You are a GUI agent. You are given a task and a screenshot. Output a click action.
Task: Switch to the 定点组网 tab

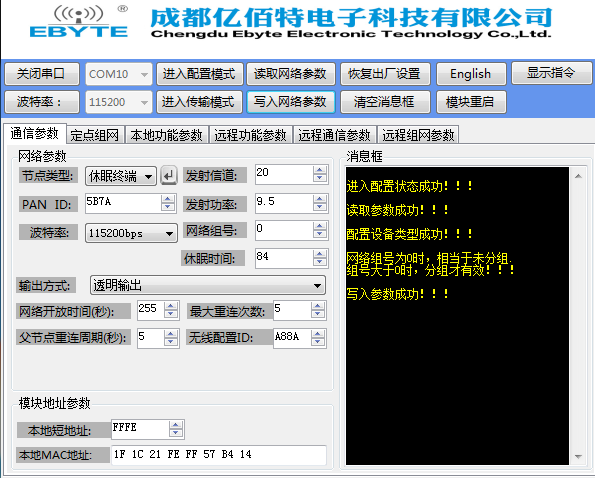tap(95, 135)
